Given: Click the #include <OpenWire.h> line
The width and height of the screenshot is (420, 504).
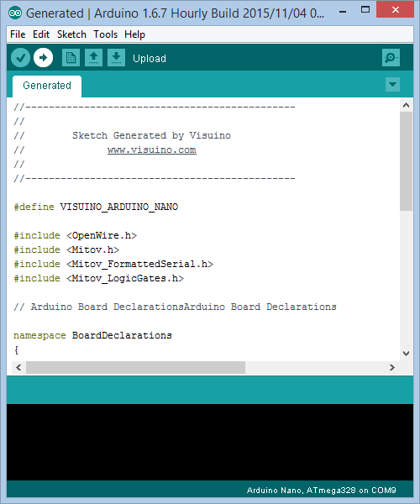Looking at the screenshot, I should (x=76, y=235).
